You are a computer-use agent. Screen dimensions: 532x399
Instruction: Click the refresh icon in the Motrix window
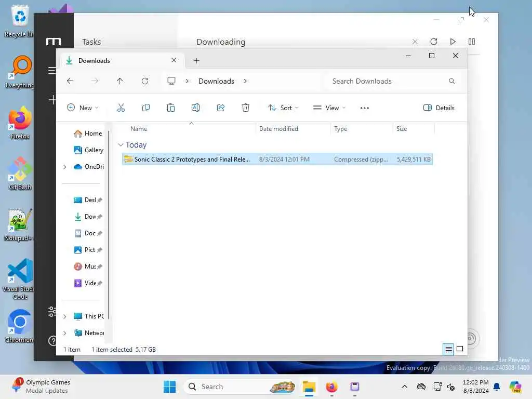pyautogui.click(x=434, y=42)
